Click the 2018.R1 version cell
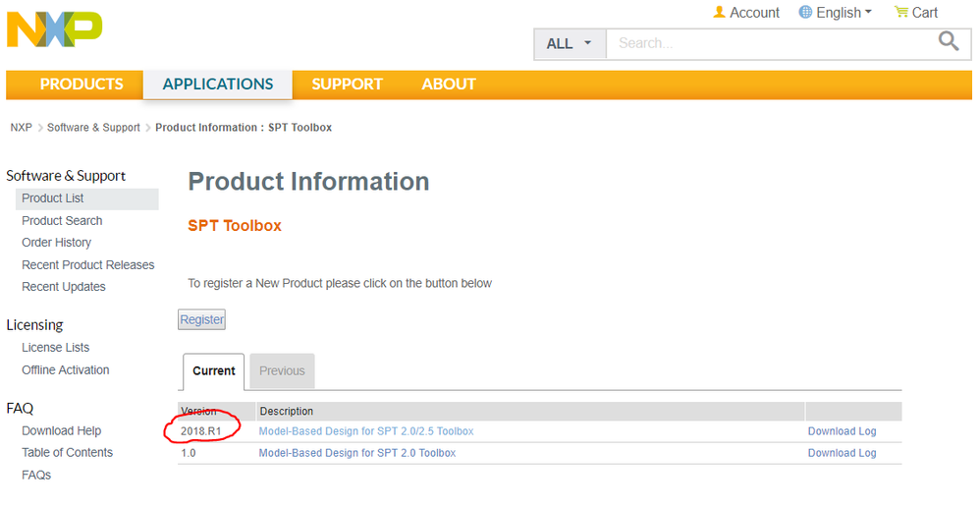The height and width of the screenshot is (507, 980). coord(201,431)
